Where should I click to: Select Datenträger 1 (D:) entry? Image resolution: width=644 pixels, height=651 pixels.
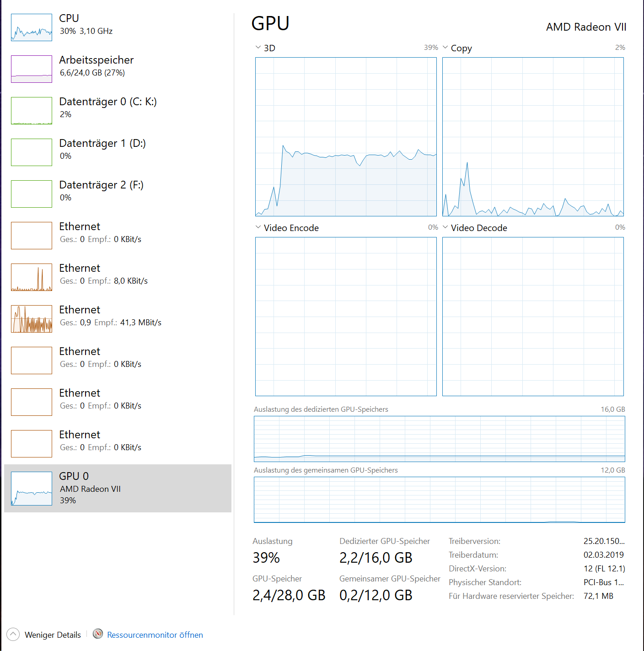tap(118, 152)
